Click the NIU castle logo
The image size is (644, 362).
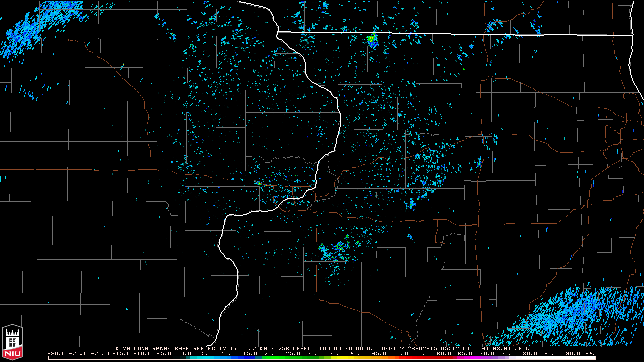coord(12,342)
